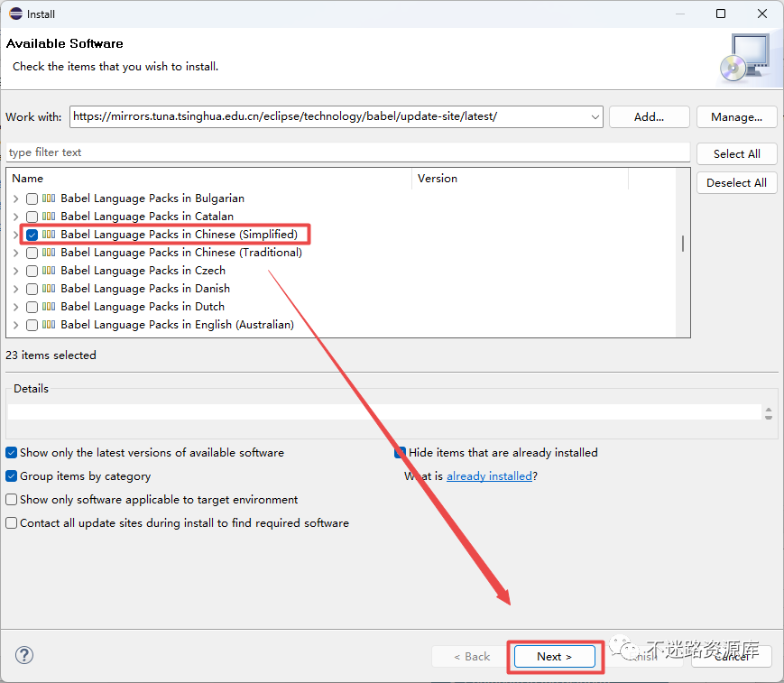Click the Version column header

[520, 179]
